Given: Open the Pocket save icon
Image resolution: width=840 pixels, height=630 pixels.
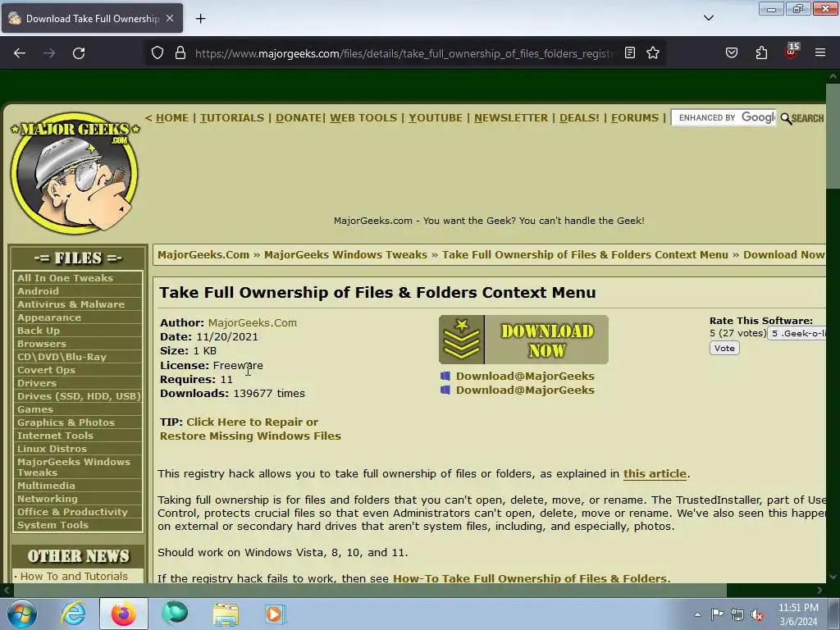Looking at the screenshot, I should (731, 52).
